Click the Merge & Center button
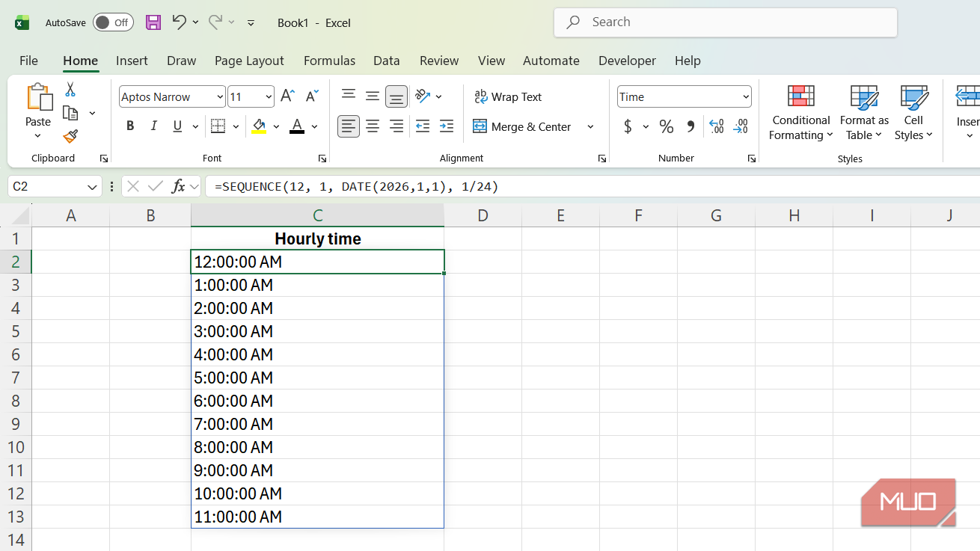The width and height of the screenshot is (980, 551). pyautogui.click(x=523, y=126)
